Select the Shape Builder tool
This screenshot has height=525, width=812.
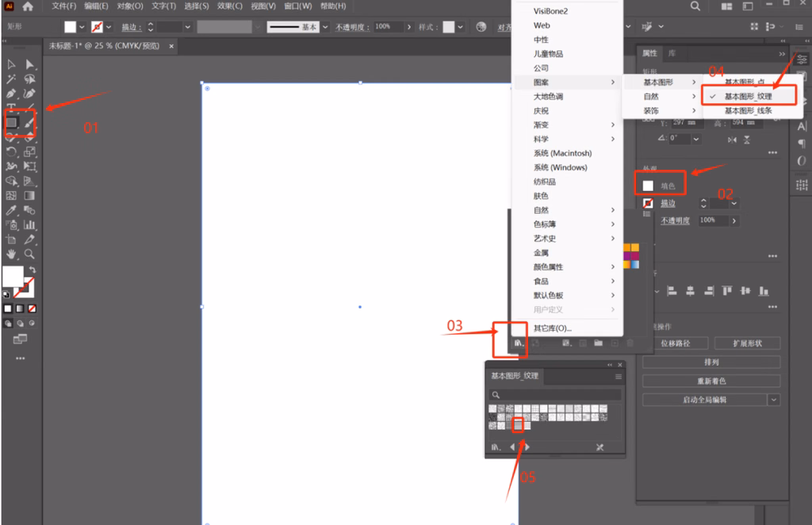(11, 181)
